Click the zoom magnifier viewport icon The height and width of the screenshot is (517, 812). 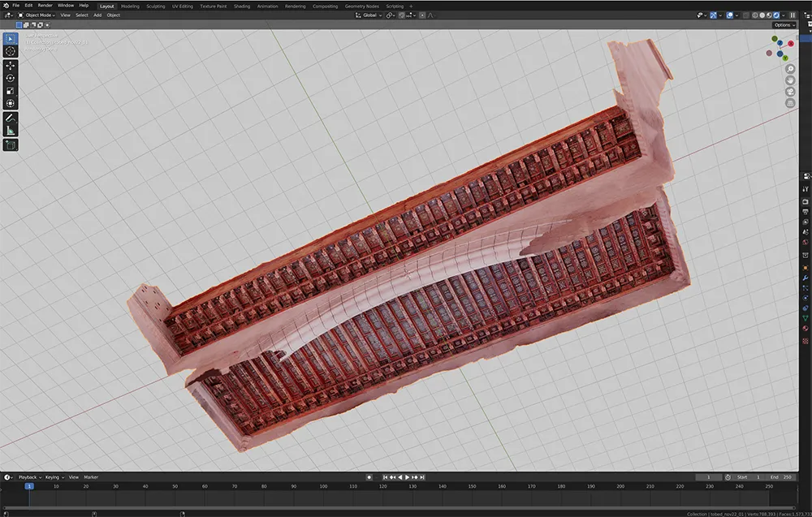(x=790, y=69)
